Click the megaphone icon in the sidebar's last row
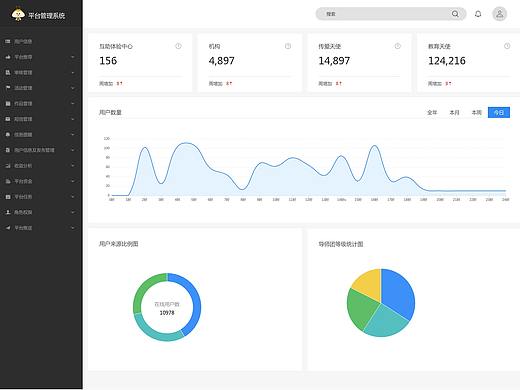 (8, 228)
